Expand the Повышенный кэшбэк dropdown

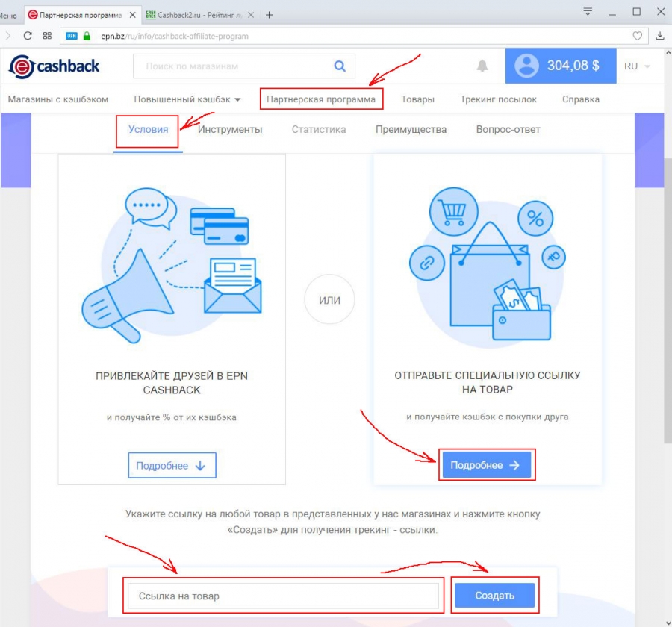pyautogui.click(x=187, y=99)
